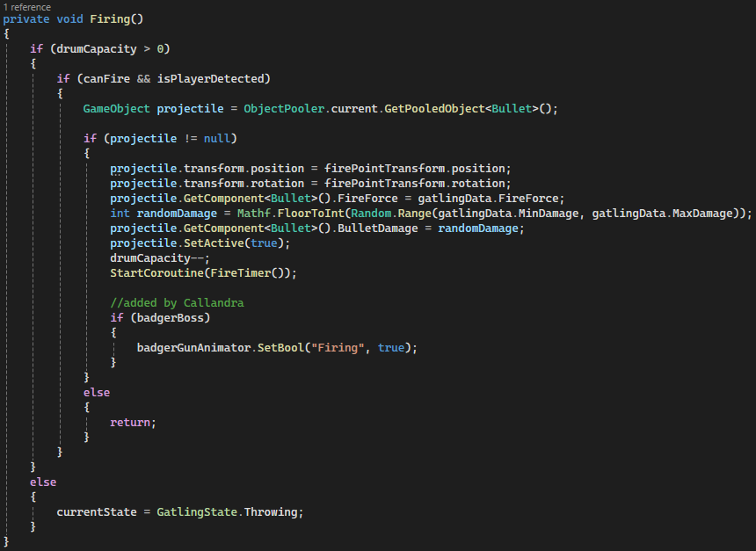Click BulletDamage property

377,228
